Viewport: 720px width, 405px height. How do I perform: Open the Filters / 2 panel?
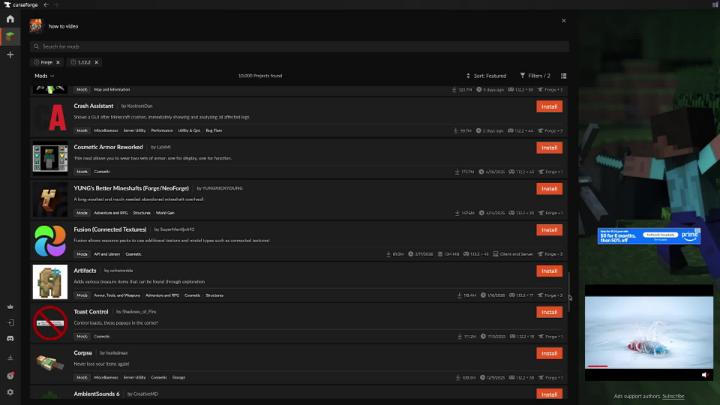tap(537, 75)
